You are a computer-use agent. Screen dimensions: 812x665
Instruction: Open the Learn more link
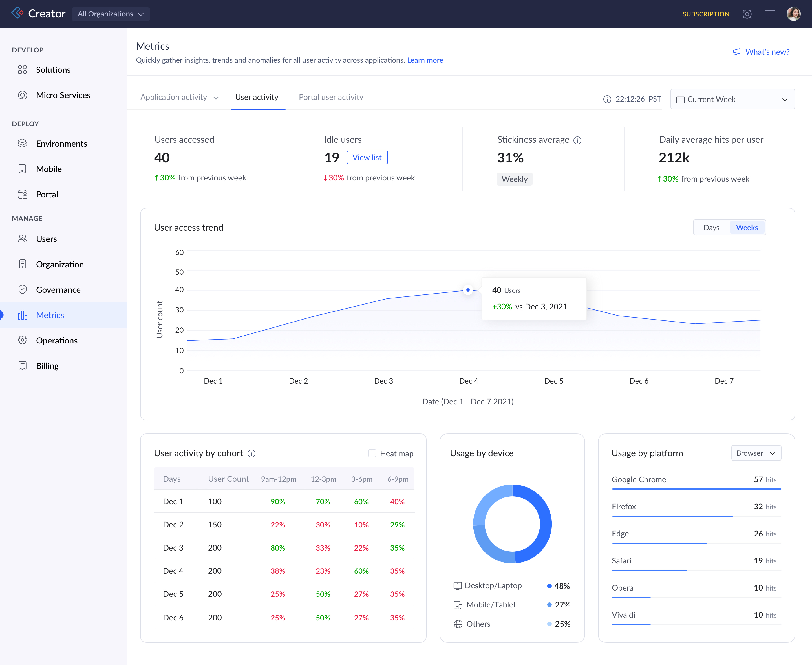[425, 60]
